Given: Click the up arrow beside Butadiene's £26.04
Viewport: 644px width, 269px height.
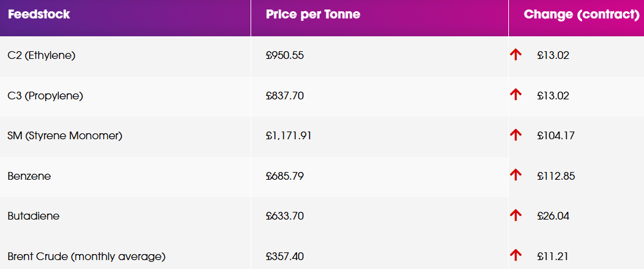Looking at the screenshot, I should point(515,215).
